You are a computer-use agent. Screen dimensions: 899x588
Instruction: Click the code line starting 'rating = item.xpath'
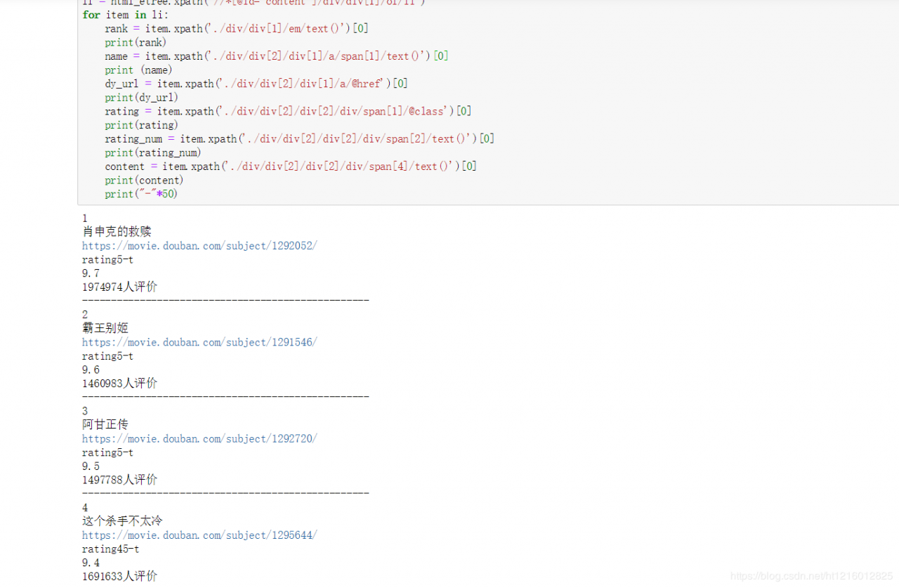coord(288,111)
